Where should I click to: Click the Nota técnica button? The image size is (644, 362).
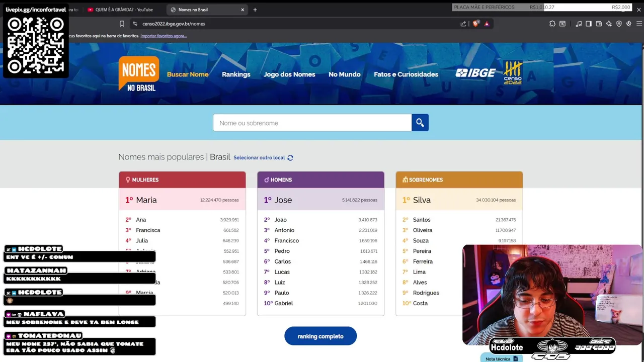pyautogui.click(x=501, y=358)
